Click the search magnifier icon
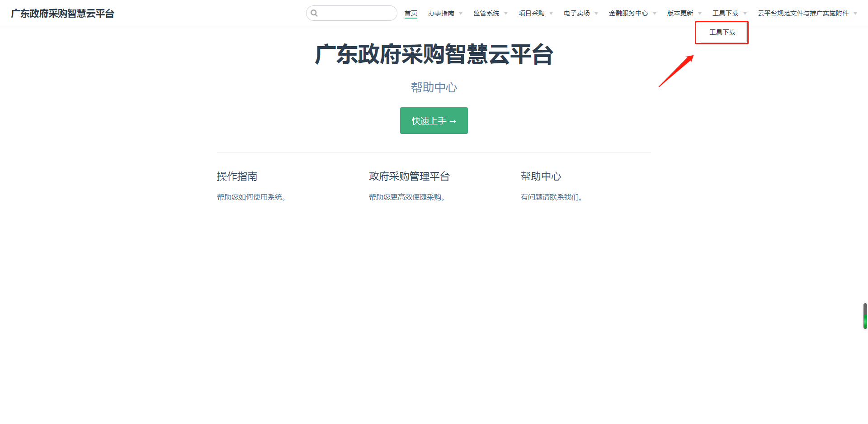Viewport: 868px width, 424px height. click(314, 13)
